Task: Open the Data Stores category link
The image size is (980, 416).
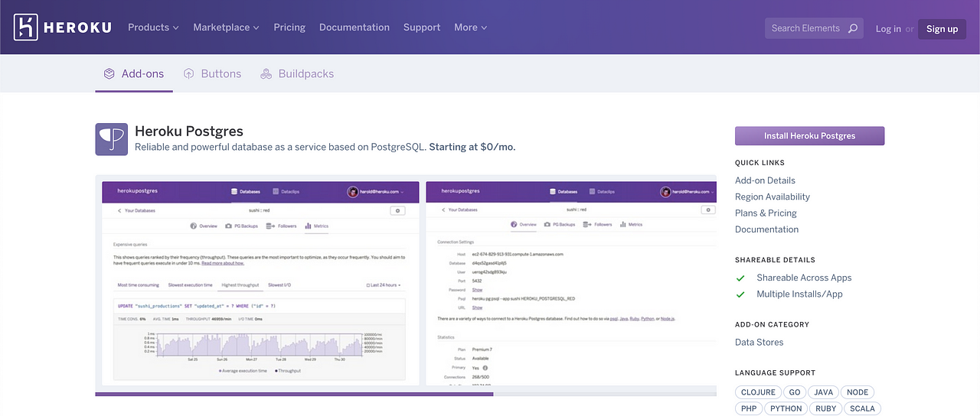Action: click(x=759, y=343)
